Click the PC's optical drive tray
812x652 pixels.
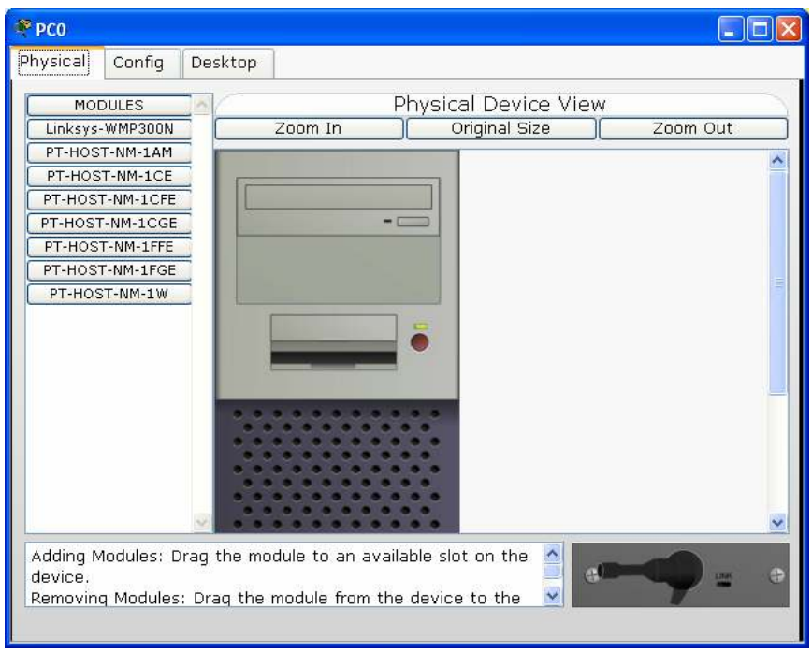pos(339,196)
